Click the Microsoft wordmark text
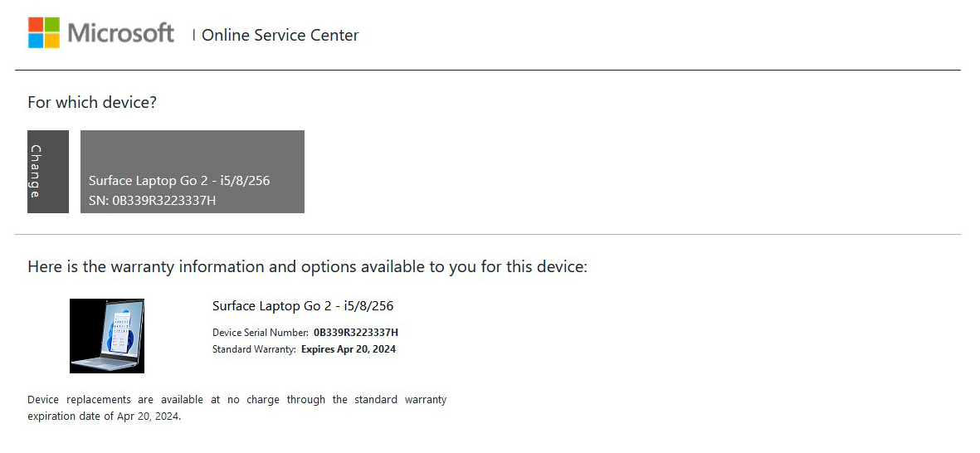 coord(120,33)
